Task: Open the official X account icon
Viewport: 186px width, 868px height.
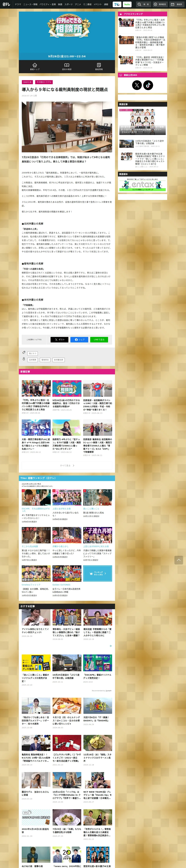Action: click(137, 85)
